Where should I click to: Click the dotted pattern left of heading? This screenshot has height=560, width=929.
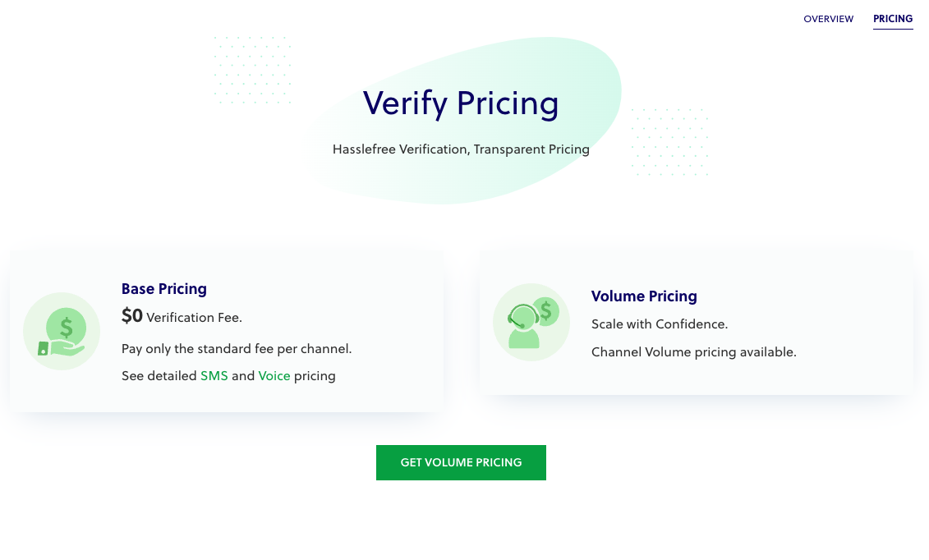click(252, 70)
